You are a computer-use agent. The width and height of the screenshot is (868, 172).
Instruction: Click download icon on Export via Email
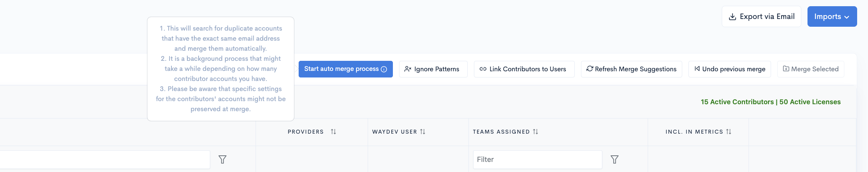click(733, 17)
